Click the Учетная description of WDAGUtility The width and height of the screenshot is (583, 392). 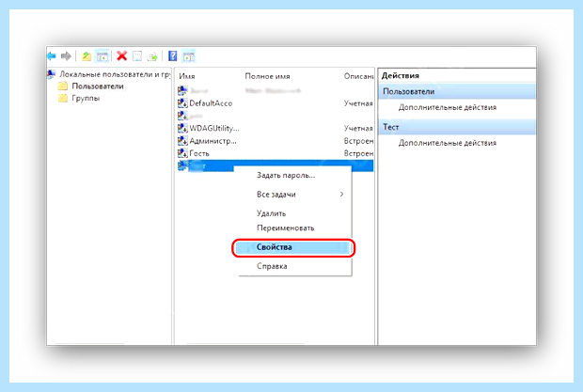pos(358,128)
